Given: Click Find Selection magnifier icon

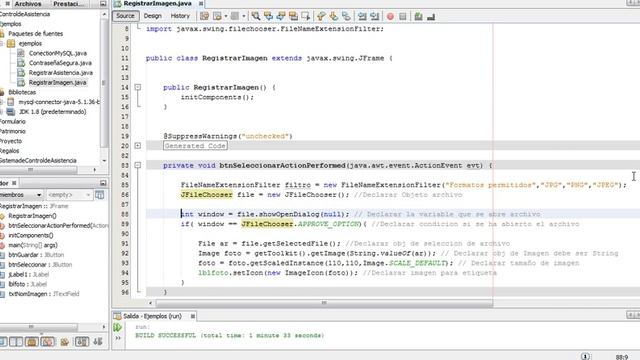Looking at the screenshot, I should click(x=256, y=16).
